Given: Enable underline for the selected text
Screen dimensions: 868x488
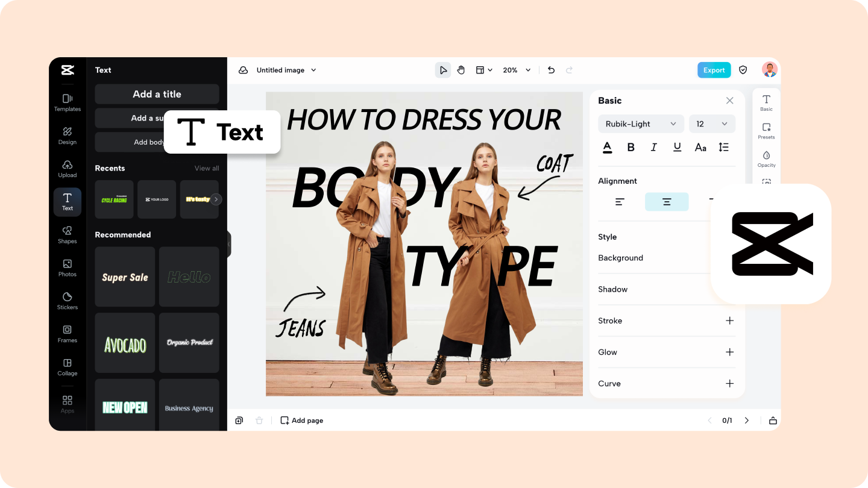Looking at the screenshot, I should 677,146.
